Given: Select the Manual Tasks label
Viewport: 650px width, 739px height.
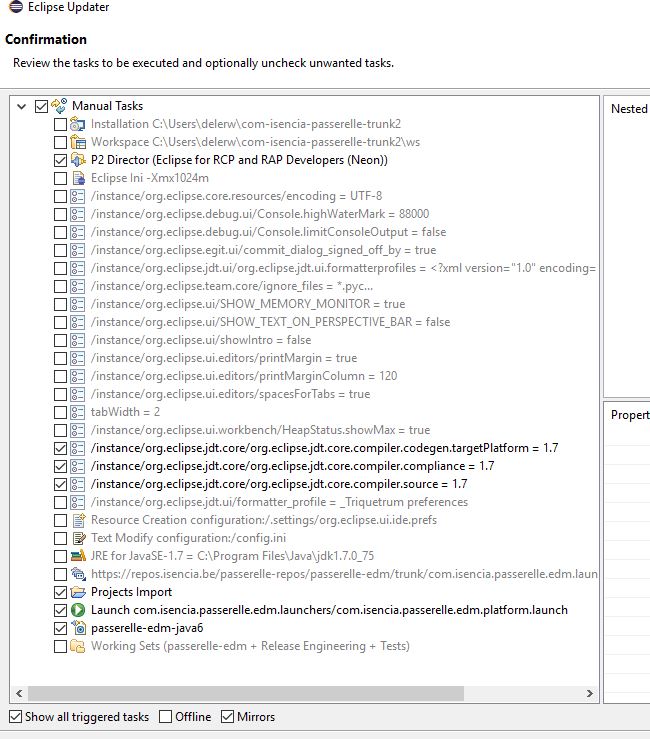Looking at the screenshot, I should coord(107,106).
